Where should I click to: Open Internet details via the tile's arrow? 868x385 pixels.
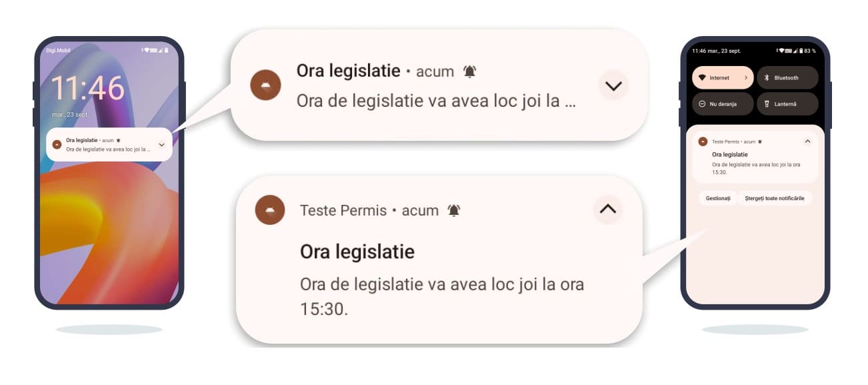(x=746, y=78)
